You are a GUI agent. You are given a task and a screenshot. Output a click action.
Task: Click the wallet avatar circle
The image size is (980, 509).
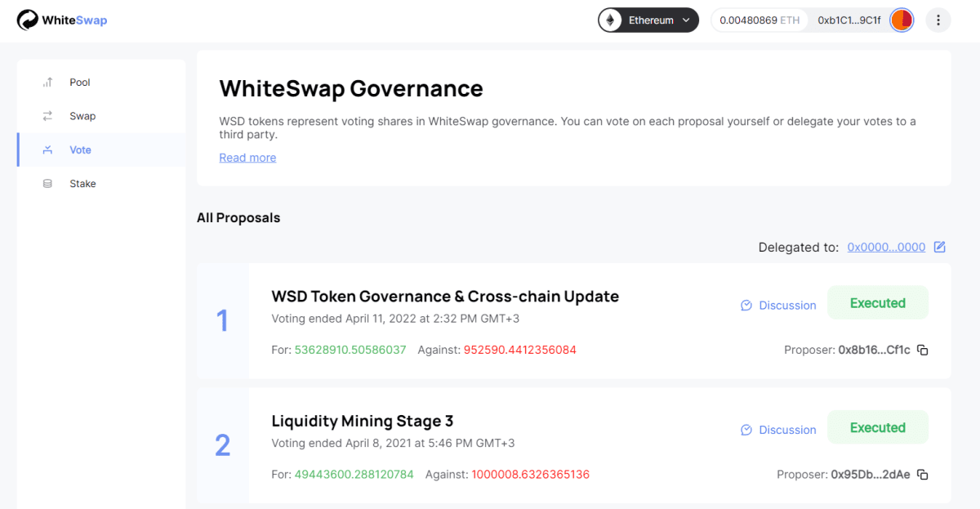click(902, 20)
